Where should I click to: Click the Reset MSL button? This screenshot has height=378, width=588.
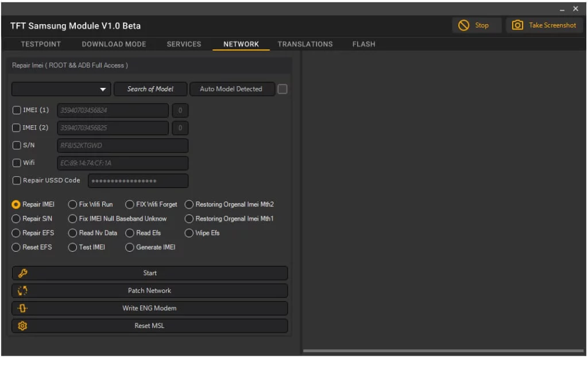point(150,326)
